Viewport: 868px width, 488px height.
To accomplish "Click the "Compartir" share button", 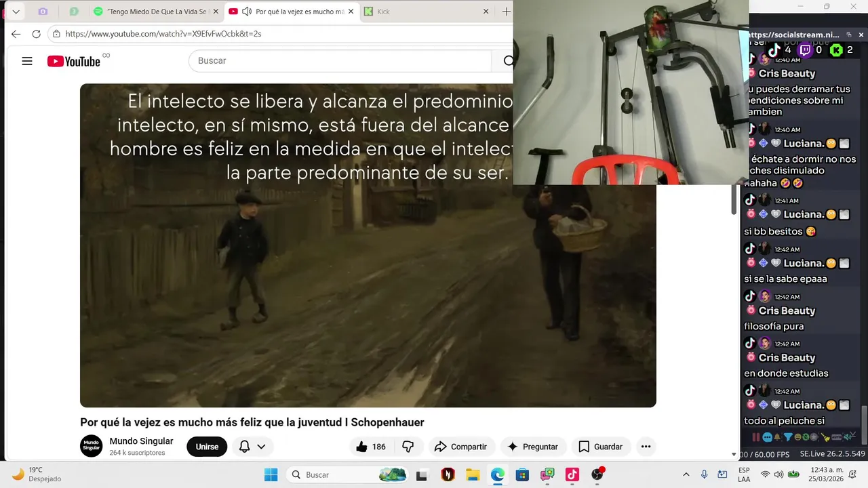I will point(461,447).
